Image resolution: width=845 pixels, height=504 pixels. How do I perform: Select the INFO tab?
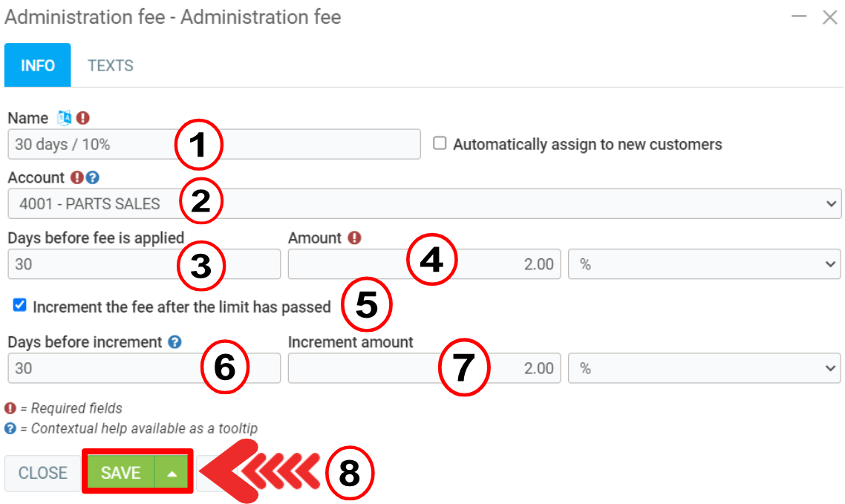38,65
